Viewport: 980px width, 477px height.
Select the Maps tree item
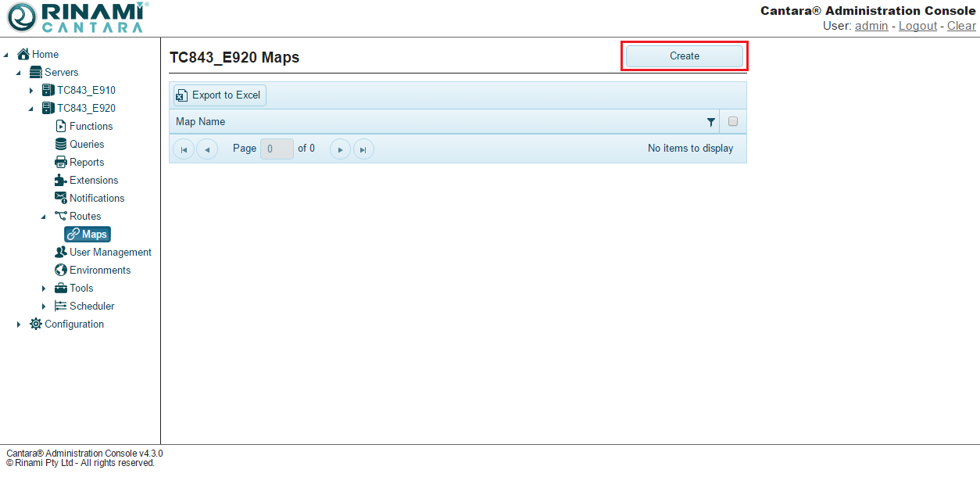[x=88, y=235]
